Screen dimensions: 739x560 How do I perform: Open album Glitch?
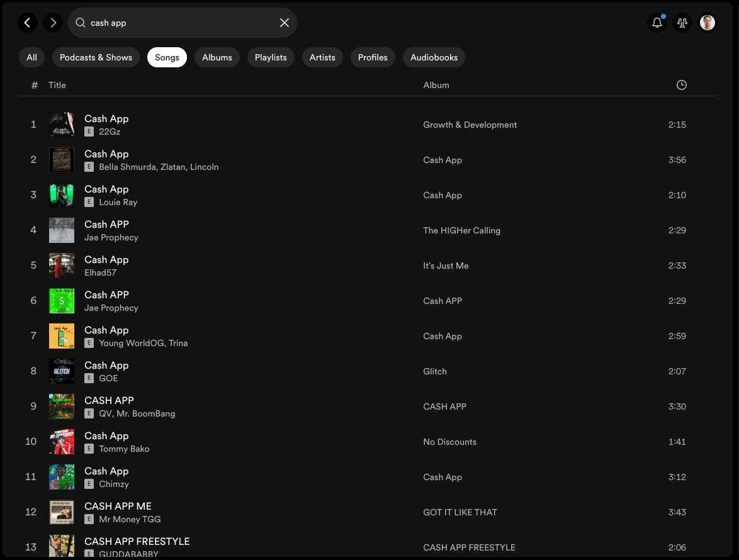[434, 372]
